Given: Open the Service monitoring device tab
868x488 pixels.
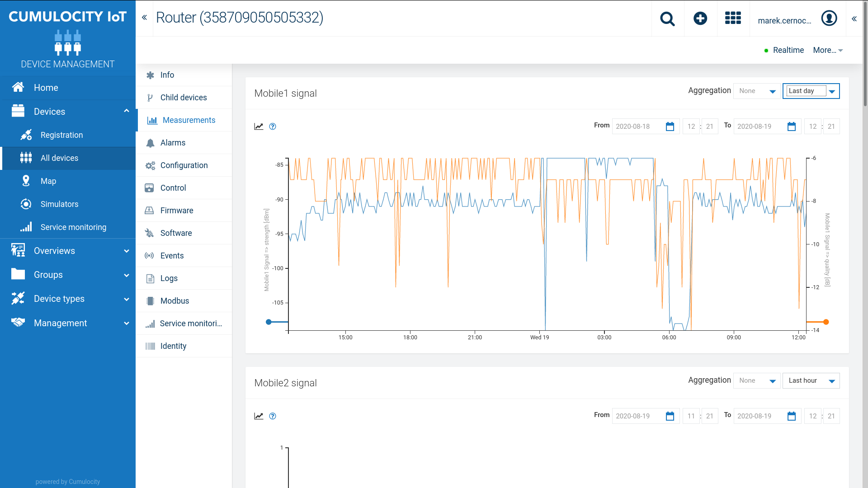Looking at the screenshot, I should (x=184, y=324).
